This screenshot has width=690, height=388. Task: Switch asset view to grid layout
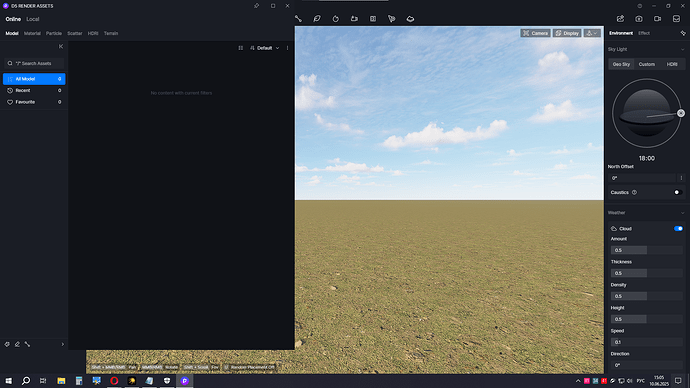[241, 48]
